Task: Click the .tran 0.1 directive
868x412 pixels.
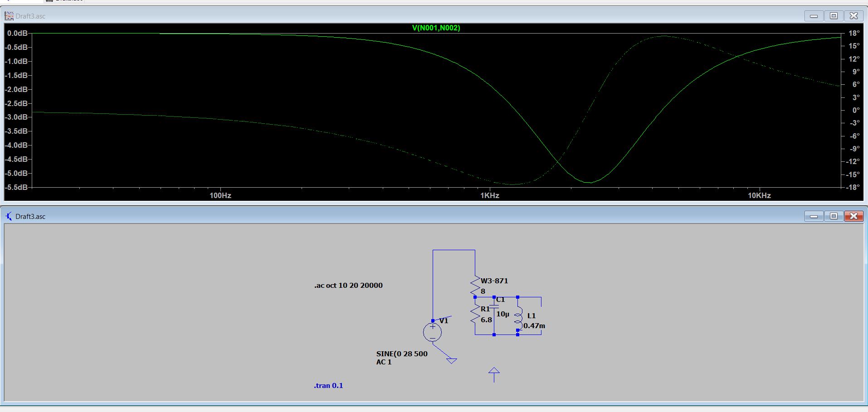Action: coord(328,386)
